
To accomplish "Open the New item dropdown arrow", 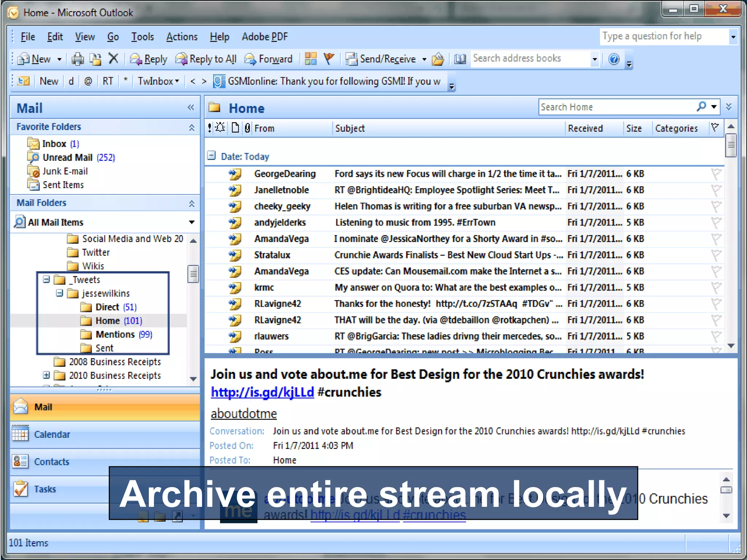I will click(59, 59).
